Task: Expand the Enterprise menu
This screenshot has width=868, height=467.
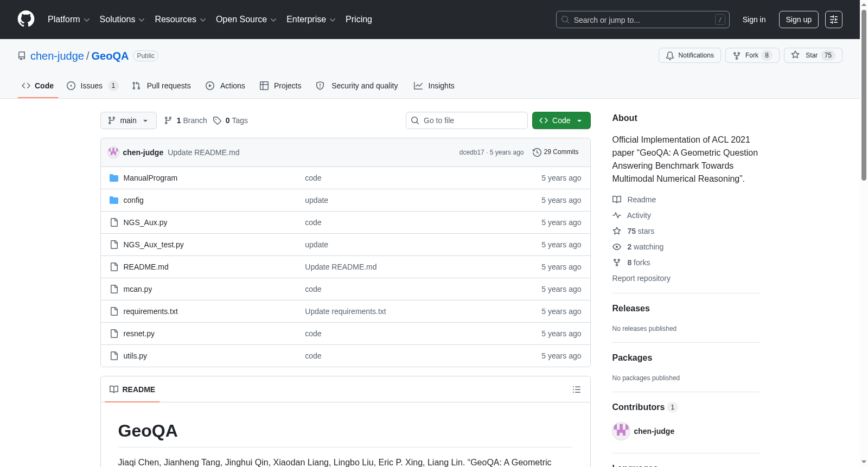Action: click(311, 20)
